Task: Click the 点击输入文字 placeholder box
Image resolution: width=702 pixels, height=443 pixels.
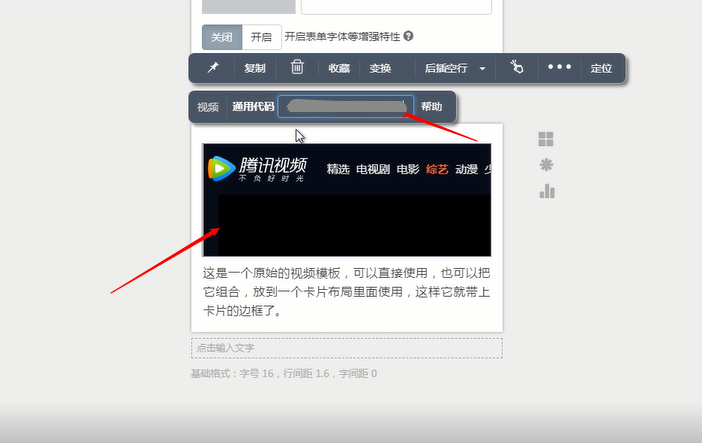Action: pos(347,348)
